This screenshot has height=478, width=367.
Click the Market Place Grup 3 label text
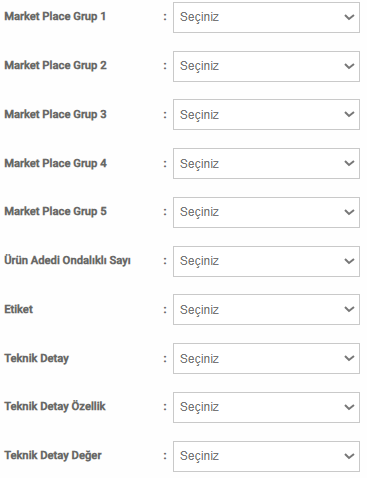click(x=55, y=114)
